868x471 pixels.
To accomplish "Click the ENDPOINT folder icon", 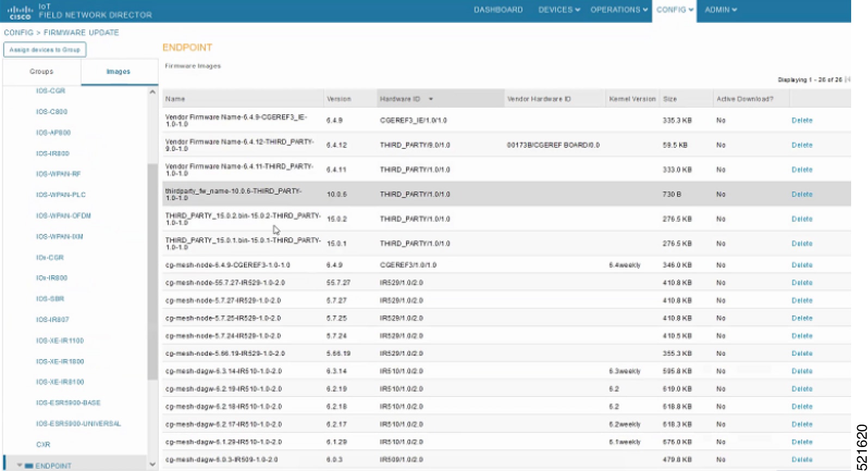I will tap(29, 466).
